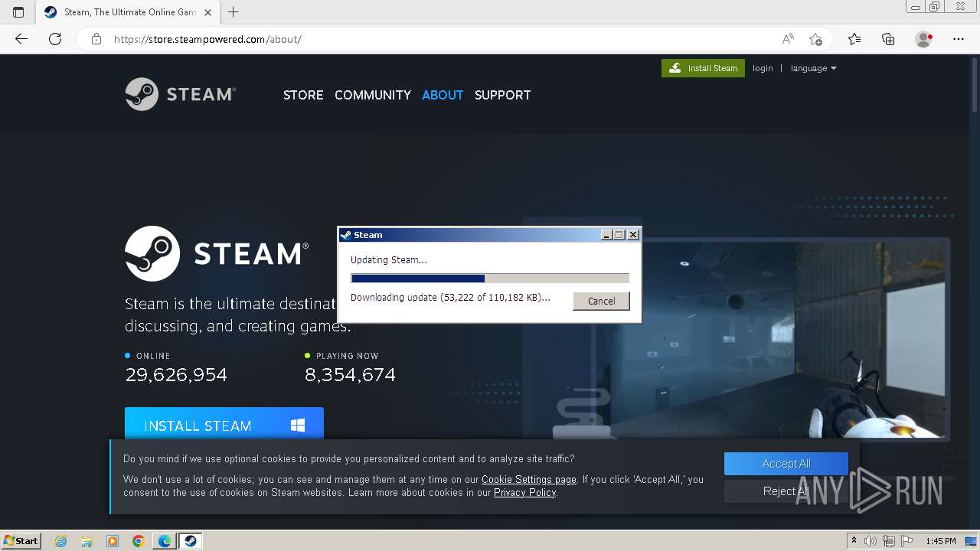The height and width of the screenshot is (551, 980).
Task: Restore down the browser window
Action: pos(934,7)
